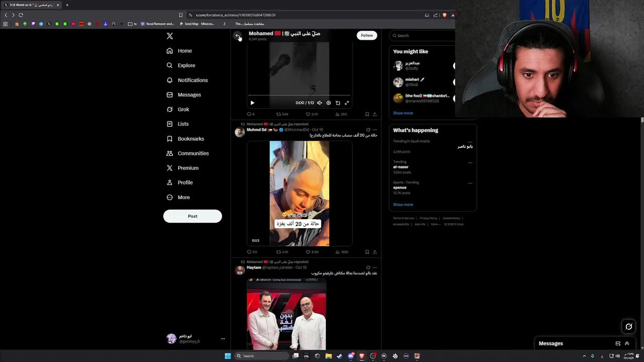Repost the Muhmd Sd post with 4.9K

282,252
